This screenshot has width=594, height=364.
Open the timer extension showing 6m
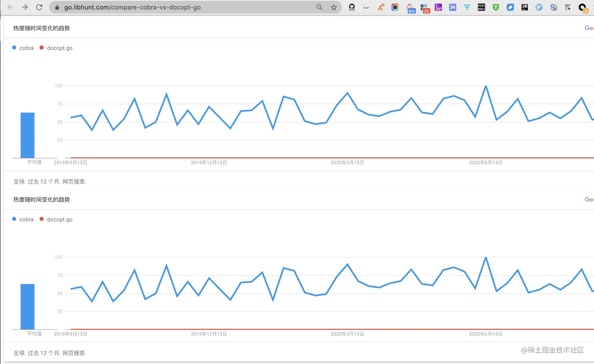[410, 8]
